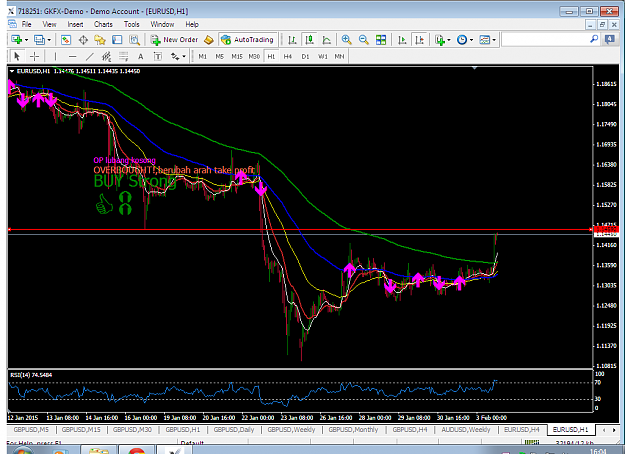This screenshot has width=625, height=454.
Task: Click the Periods clock icon
Action: coord(462,39)
